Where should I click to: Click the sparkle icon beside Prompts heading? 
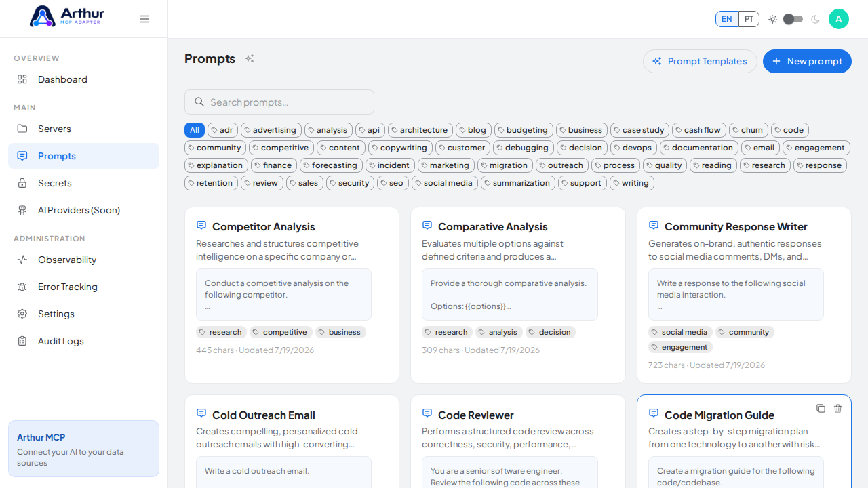coord(250,58)
